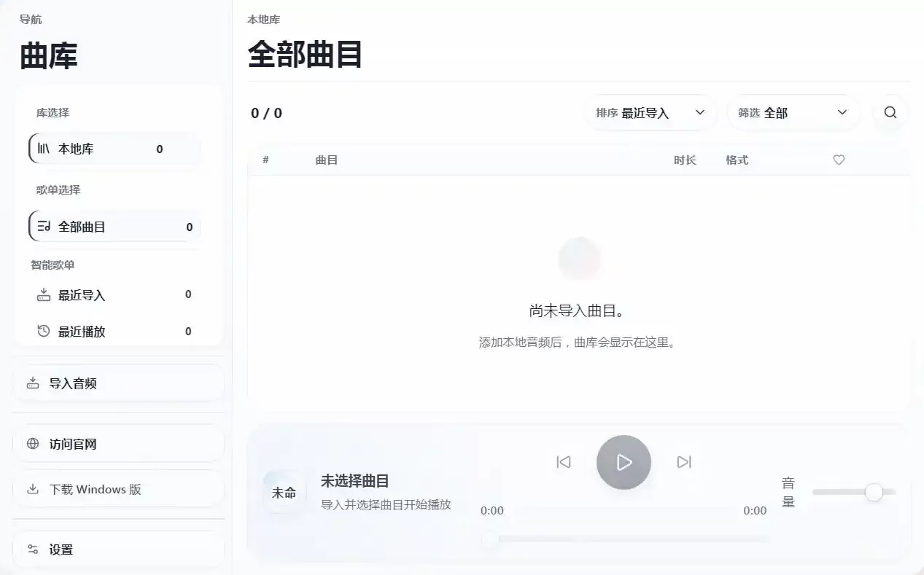Click the 最近播放 history clock icon
This screenshot has height=575, width=924.
coord(44,332)
